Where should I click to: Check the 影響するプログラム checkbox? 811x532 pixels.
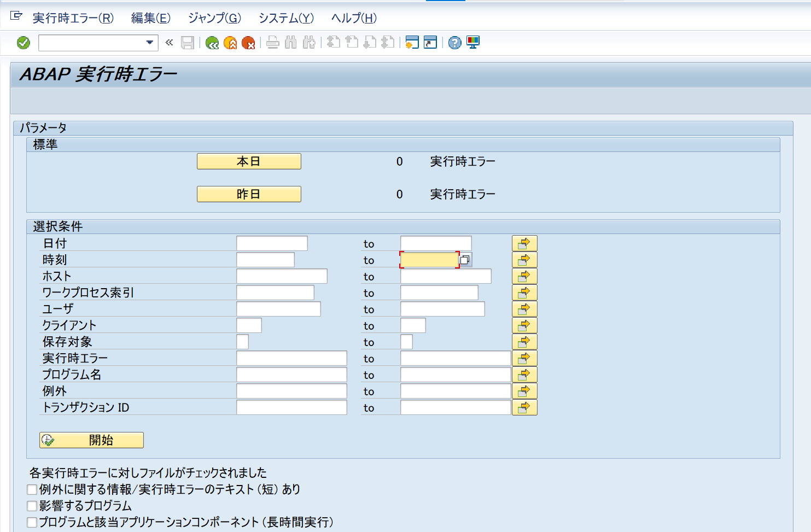[32, 506]
